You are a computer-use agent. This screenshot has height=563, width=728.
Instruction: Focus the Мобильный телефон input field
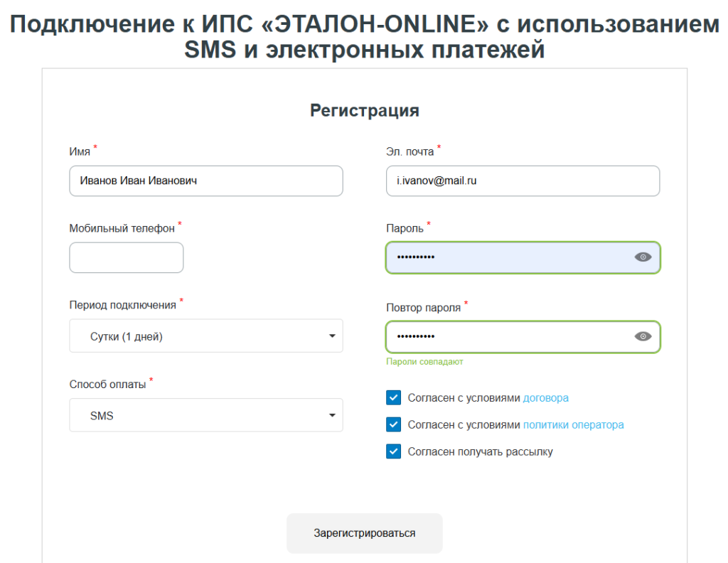pos(127,257)
